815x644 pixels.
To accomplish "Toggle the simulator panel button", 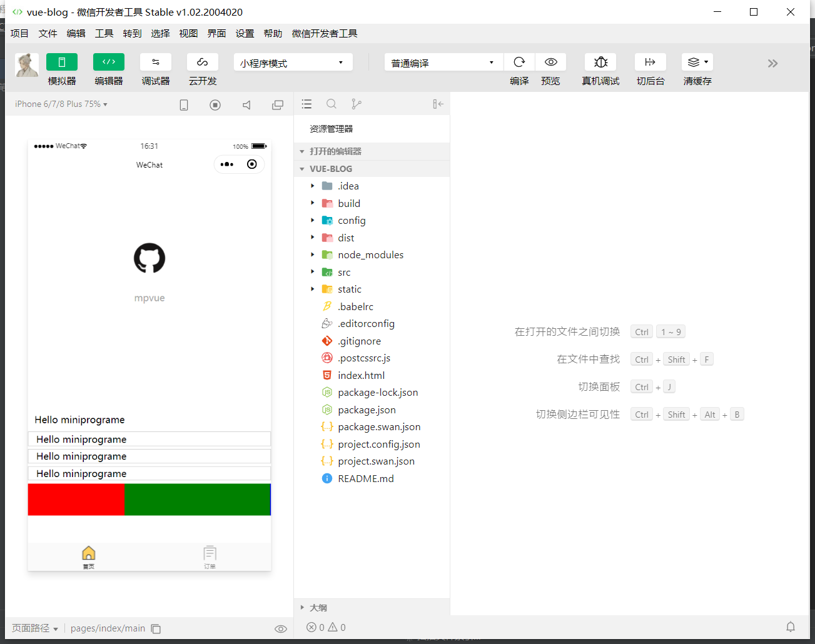I will 61,62.
